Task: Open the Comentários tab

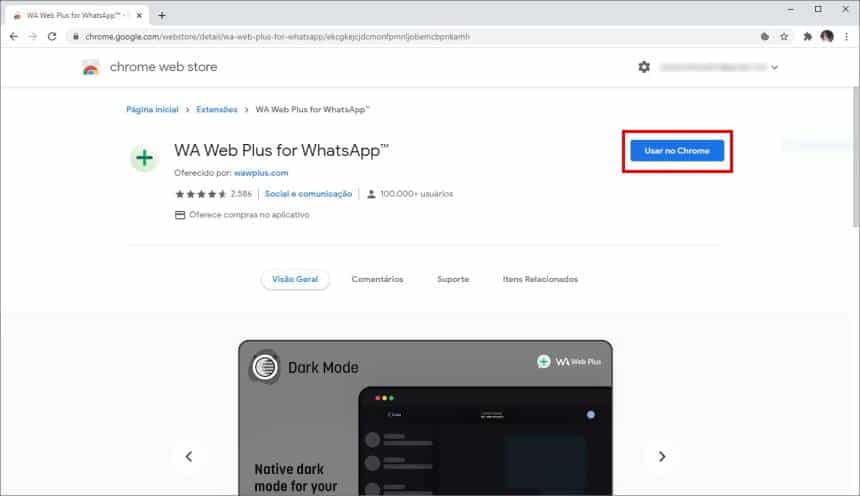Action: click(377, 279)
